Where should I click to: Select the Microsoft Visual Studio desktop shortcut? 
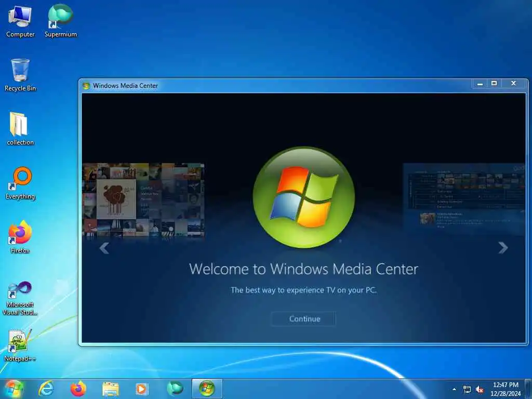[x=20, y=298]
